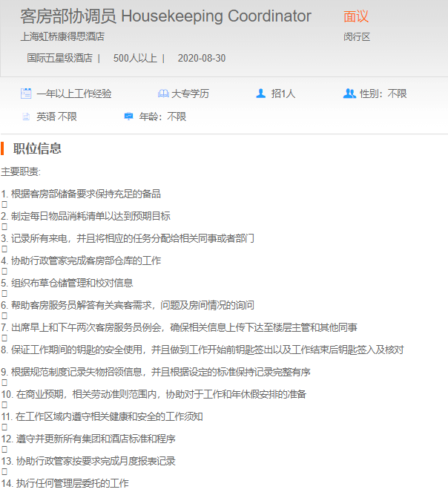
Task: Click the 一年以上工作经验 requirement text
Action: click(74, 94)
